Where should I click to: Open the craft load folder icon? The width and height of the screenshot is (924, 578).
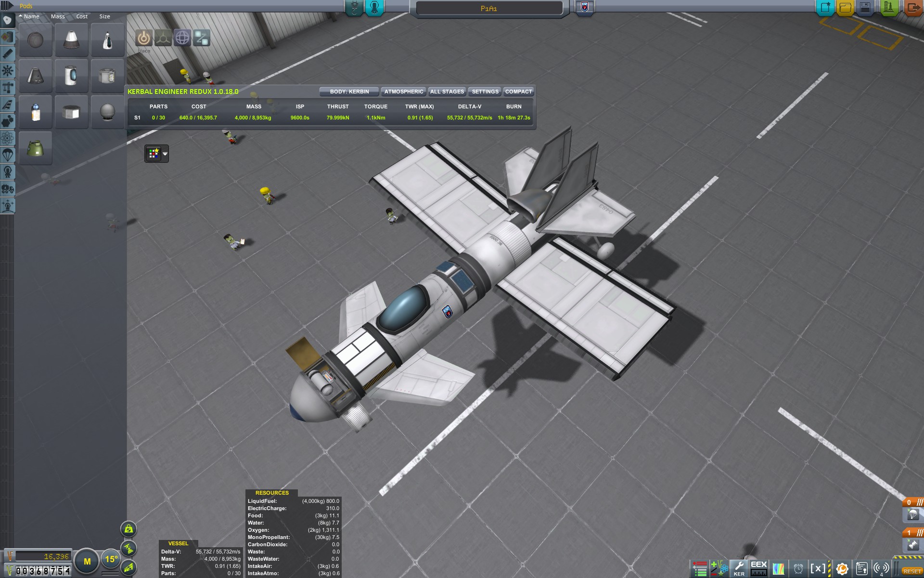pos(845,8)
